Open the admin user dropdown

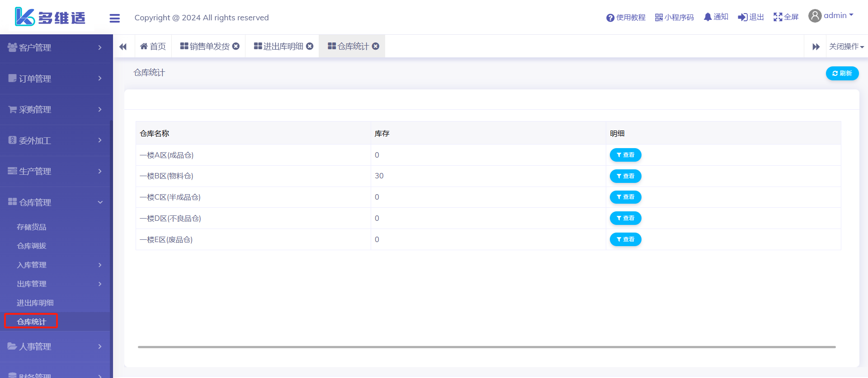pyautogui.click(x=831, y=16)
